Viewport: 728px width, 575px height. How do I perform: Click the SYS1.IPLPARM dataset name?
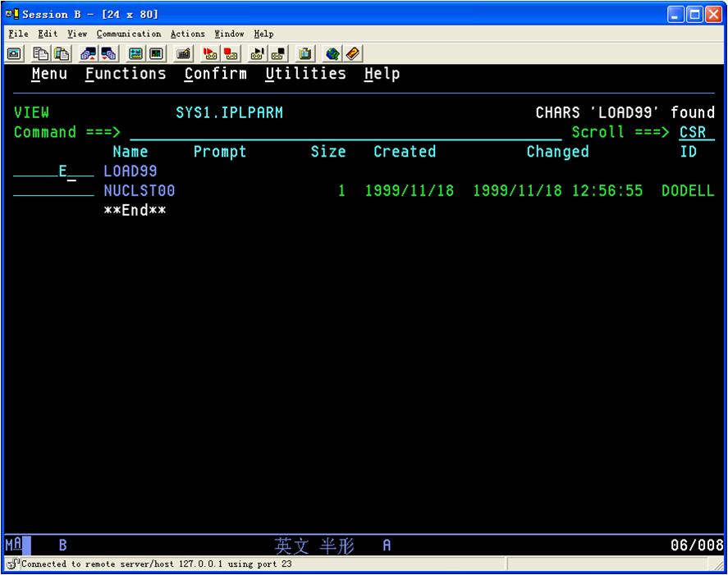click(229, 112)
